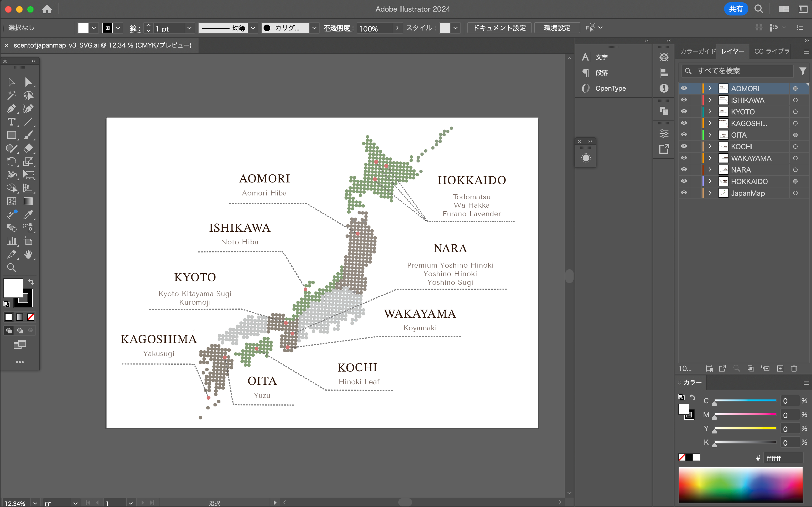Open 文字 character panel
This screenshot has height=507, width=812.
coord(602,57)
